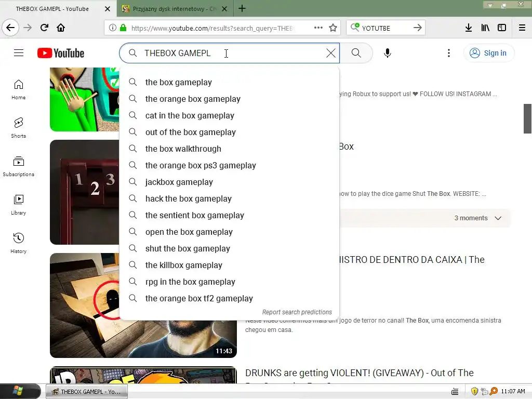Image resolution: width=532 pixels, height=399 pixels.
Task: Choose suggestion 'the orange box gameplay'
Action: [229, 99]
